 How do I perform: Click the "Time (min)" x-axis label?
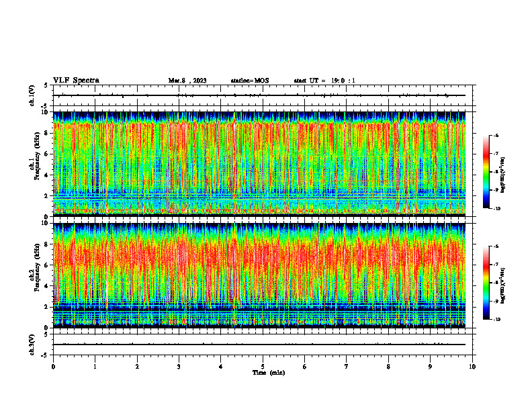coord(269,373)
